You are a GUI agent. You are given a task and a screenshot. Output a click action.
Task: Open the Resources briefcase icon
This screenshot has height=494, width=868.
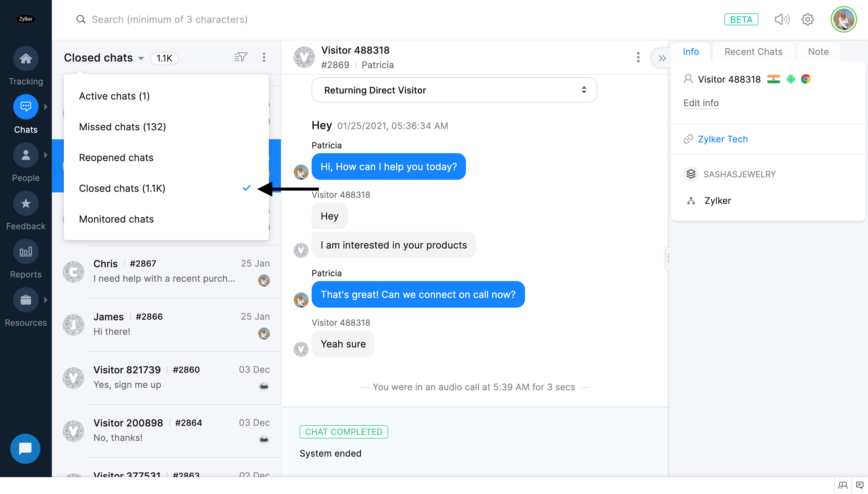click(x=26, y=300)
